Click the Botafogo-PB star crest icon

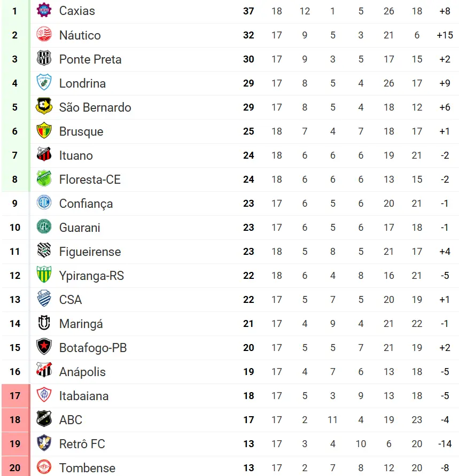tap(44, 347)
